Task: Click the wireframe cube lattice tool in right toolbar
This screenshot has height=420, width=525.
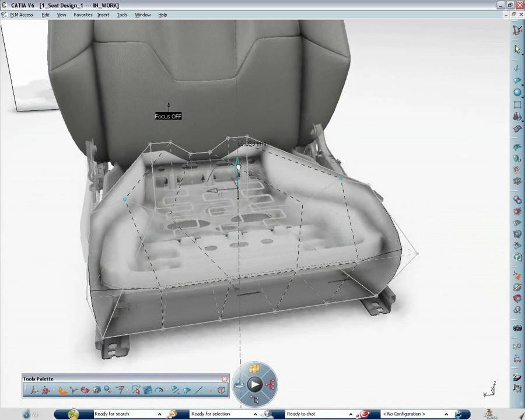Action: point(517,181)
